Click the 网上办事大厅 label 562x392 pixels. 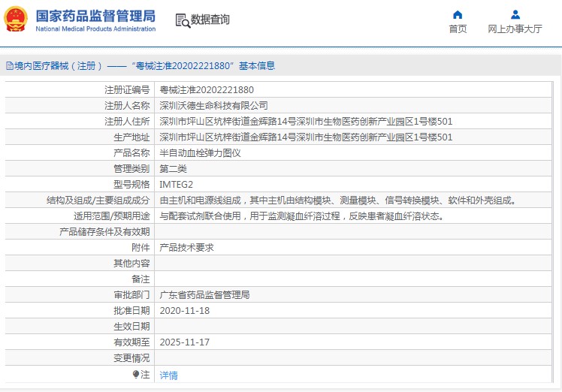pos(515,29)
